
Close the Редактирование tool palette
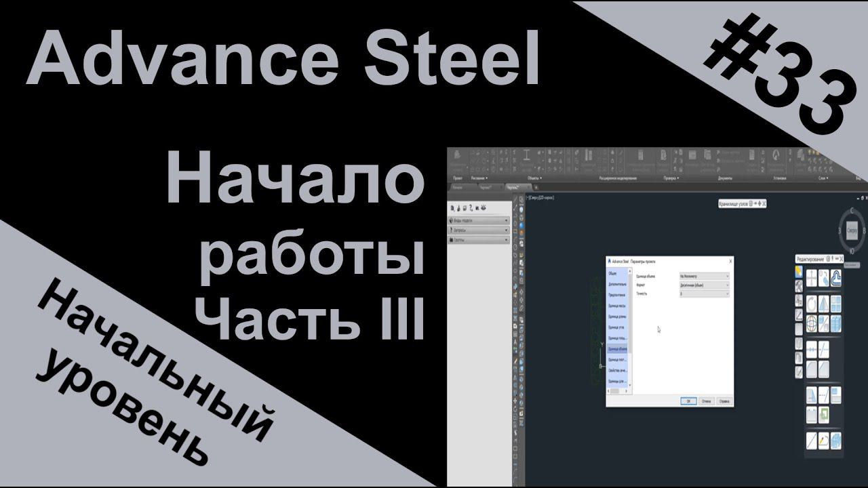(x=840, y=259)
